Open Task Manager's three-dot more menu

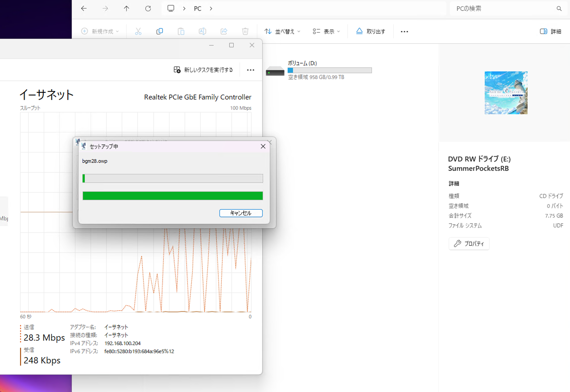click(x=250, y=70)
